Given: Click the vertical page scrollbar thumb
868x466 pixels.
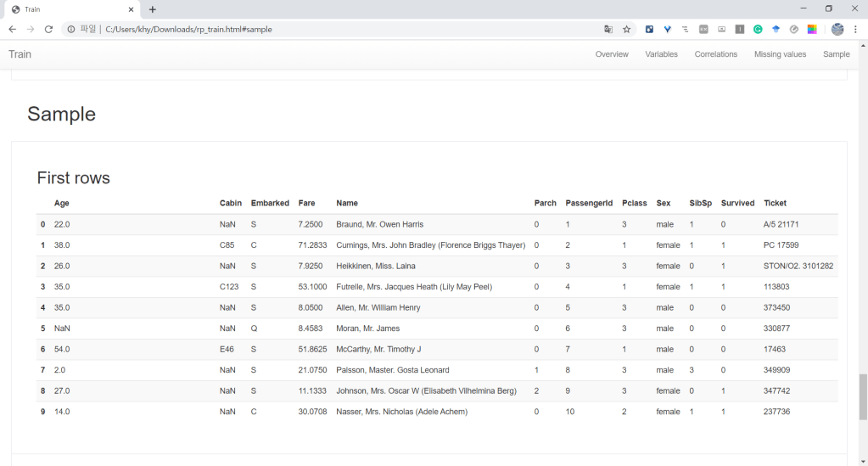Looking at the screenshot, I should point(863,396).
